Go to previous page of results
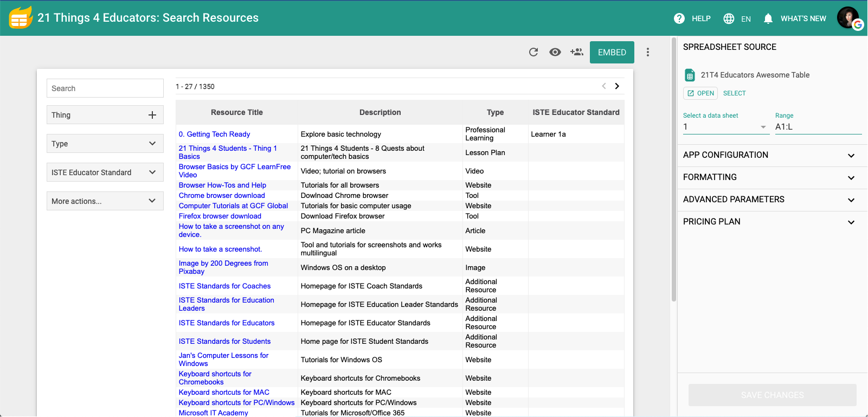 604,86
